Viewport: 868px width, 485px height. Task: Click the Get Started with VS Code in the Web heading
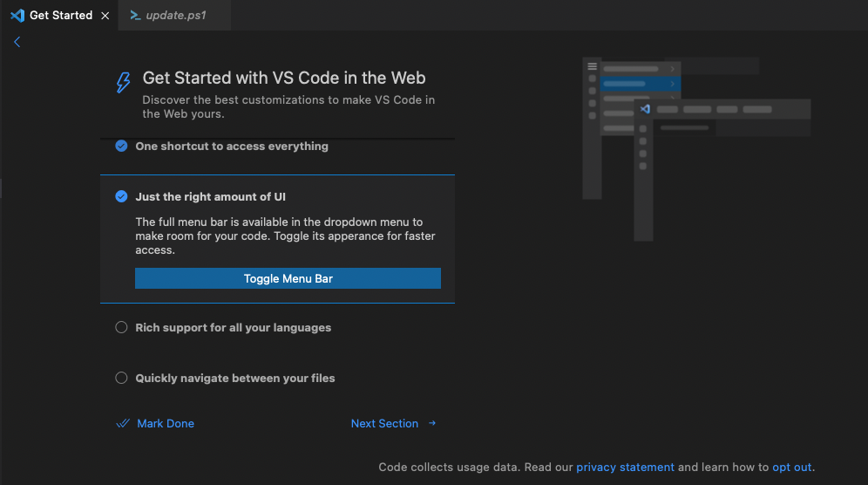click(284, 78)
